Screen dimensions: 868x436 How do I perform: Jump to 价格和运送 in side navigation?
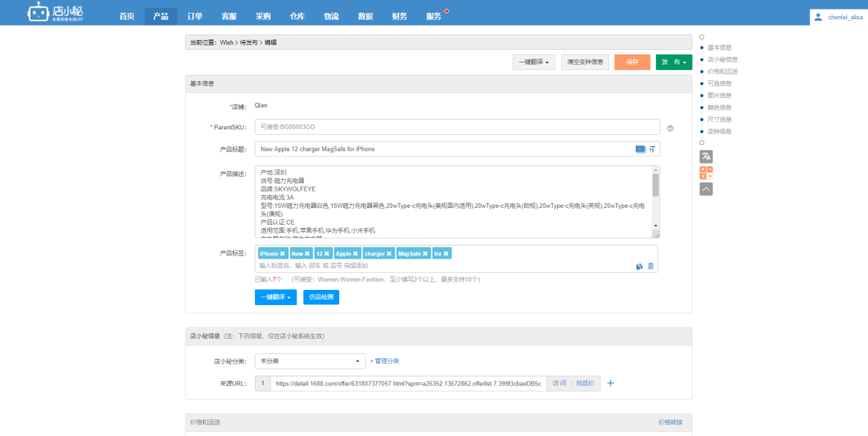pos(723,72)
